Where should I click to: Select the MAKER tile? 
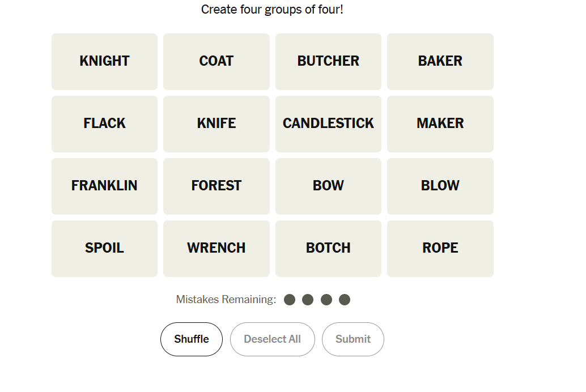(x=440, y=123)
